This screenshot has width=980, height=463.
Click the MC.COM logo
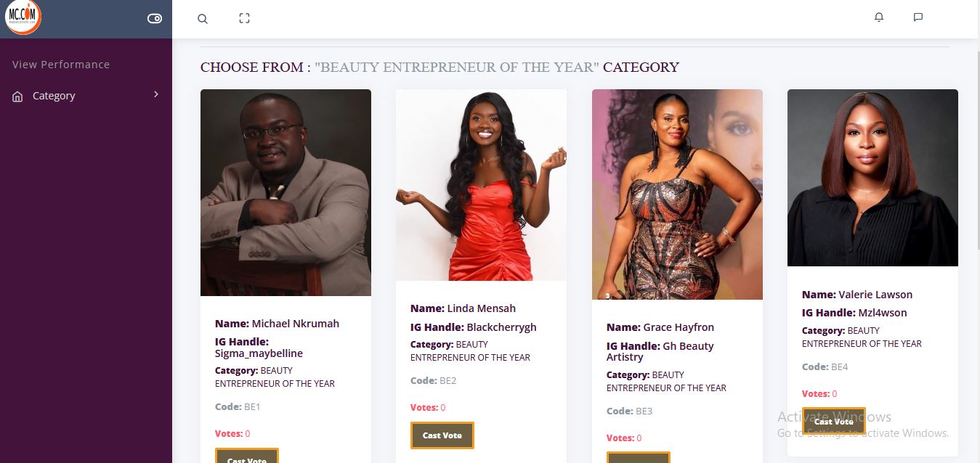point(23,17)
